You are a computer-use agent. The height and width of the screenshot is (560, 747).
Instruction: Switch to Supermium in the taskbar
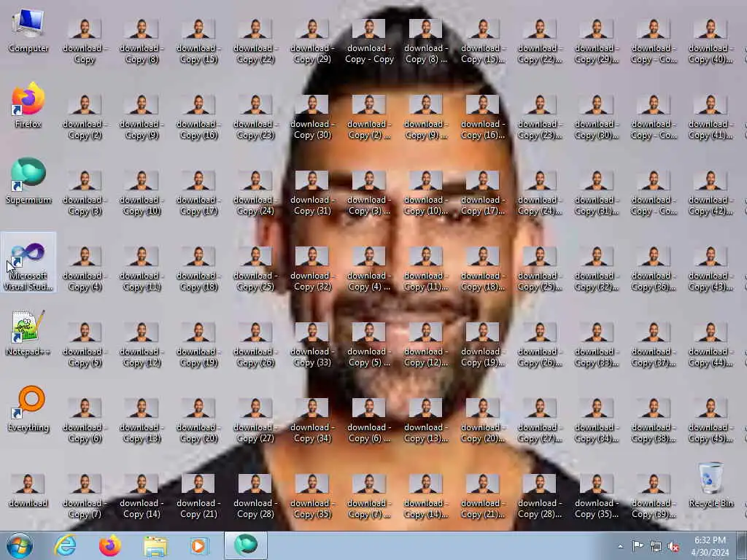coord(246,545)
